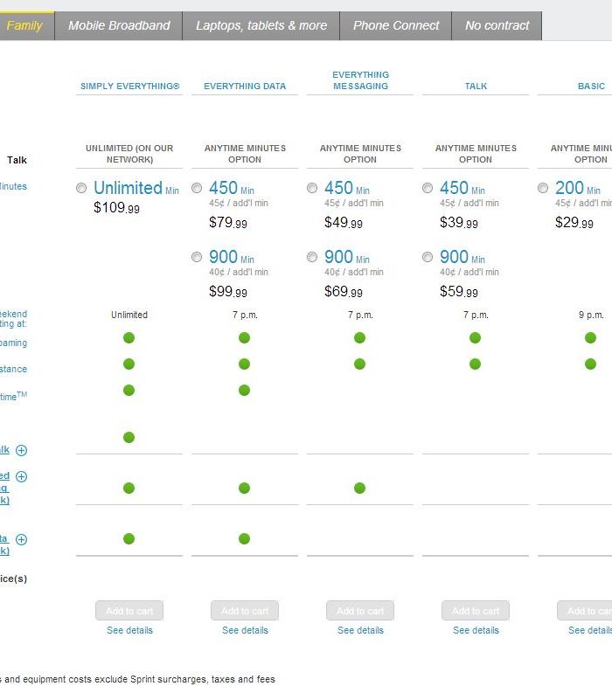
Task: Click See details under Simply Everything
Action: coord(129,630)
